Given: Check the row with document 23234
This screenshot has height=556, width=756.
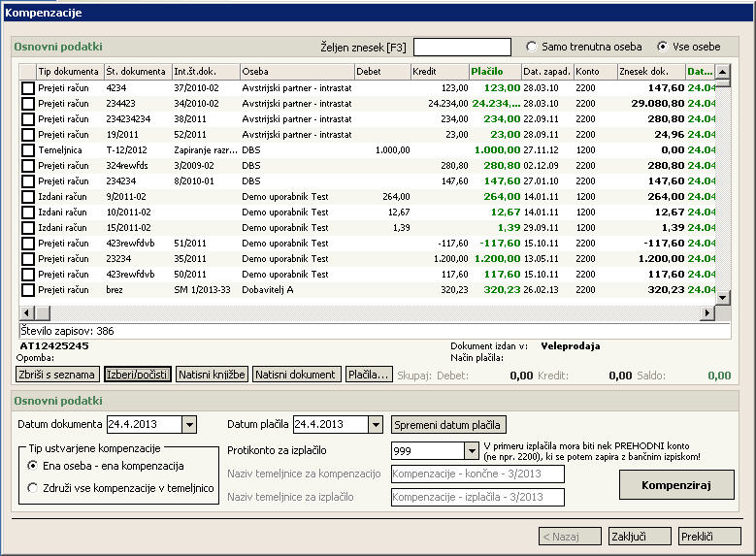Looking at the screenshot, I should 28,259.
